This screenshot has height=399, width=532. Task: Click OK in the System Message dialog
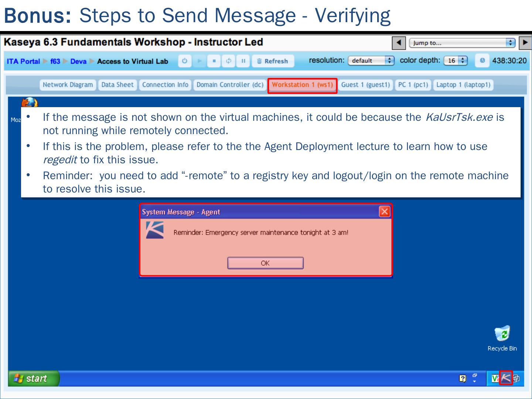[265, 263]
